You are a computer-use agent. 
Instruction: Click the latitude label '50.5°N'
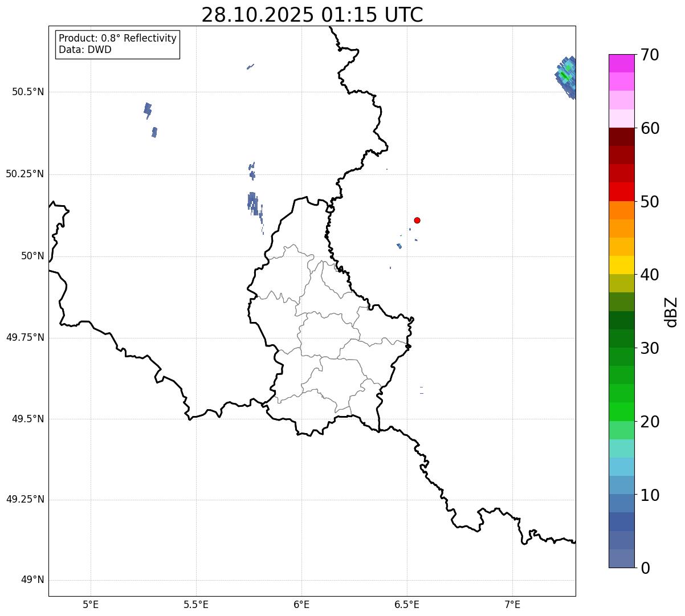[27, 92]
